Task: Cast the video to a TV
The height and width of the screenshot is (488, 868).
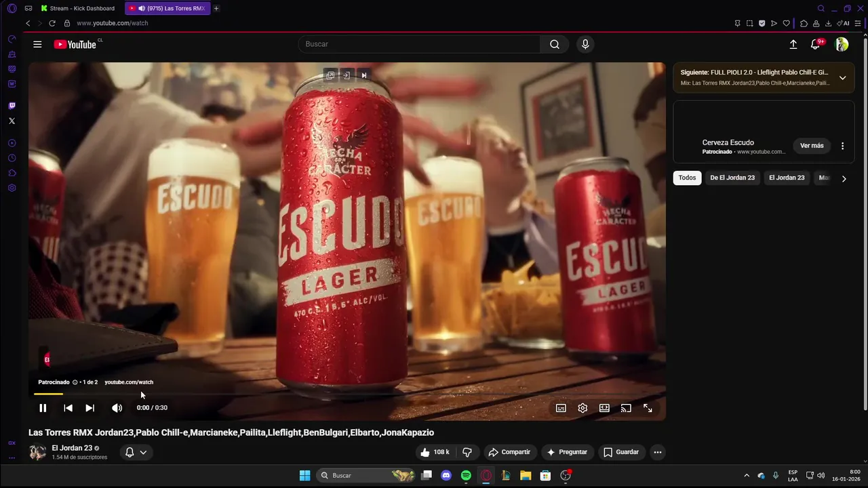Action: [626, 408]
